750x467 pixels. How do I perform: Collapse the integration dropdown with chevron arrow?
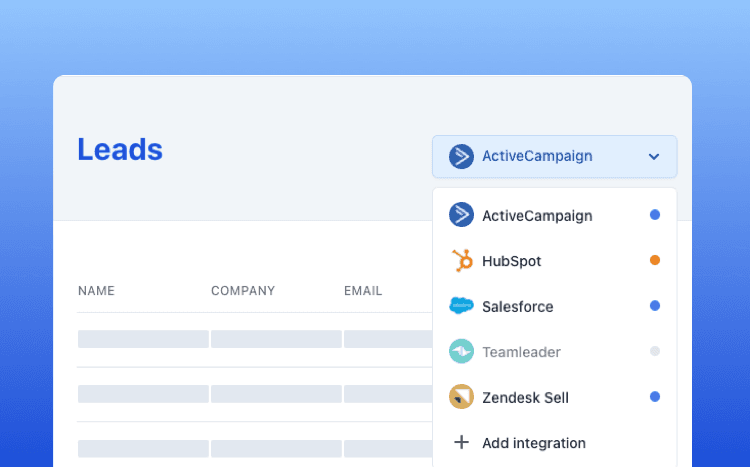pyautogui.click(x=653, y=157)
